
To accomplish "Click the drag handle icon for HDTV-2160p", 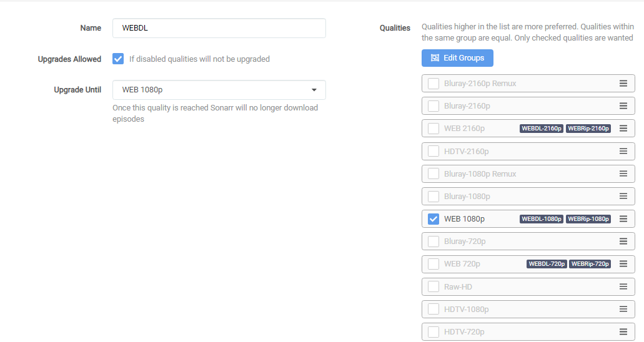I will (x=623, y=151).
